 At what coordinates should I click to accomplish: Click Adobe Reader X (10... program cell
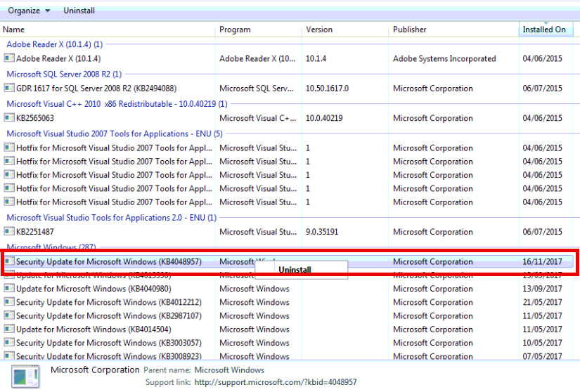pos(257,59)
